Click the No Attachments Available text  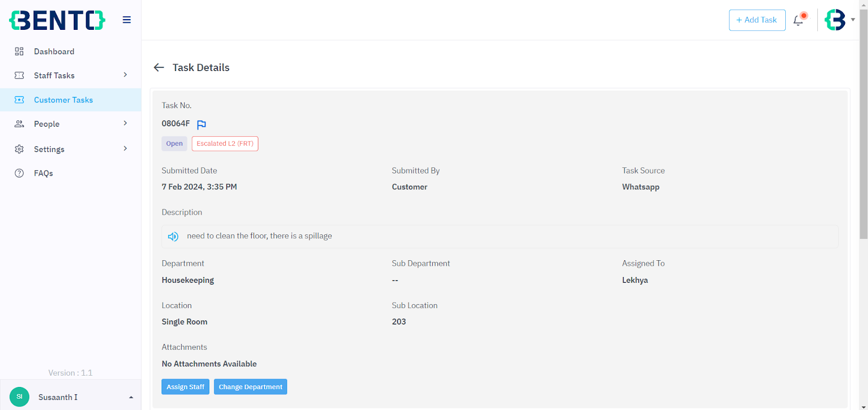pos(209,364)
